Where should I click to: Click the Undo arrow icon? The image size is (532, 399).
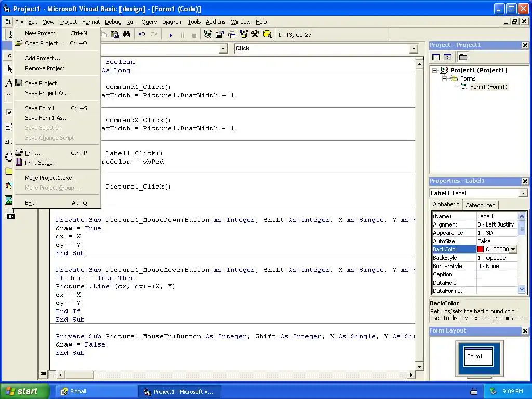[142, 35]
